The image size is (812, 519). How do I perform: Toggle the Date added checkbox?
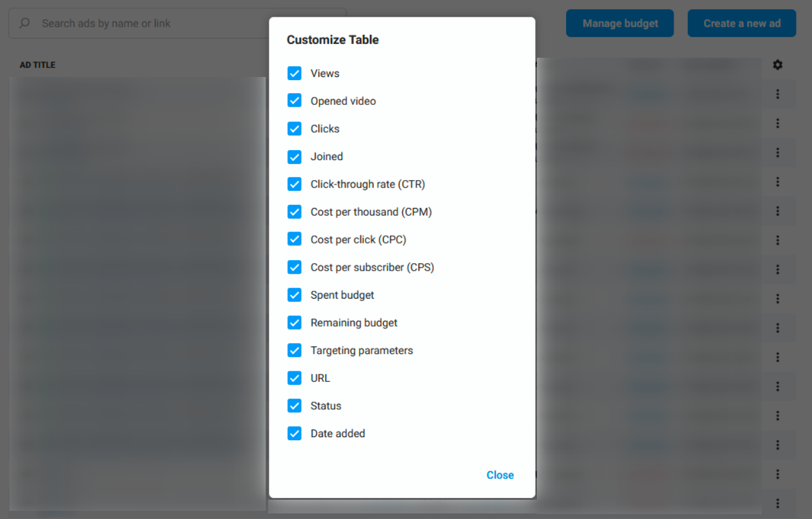[294, 433]
